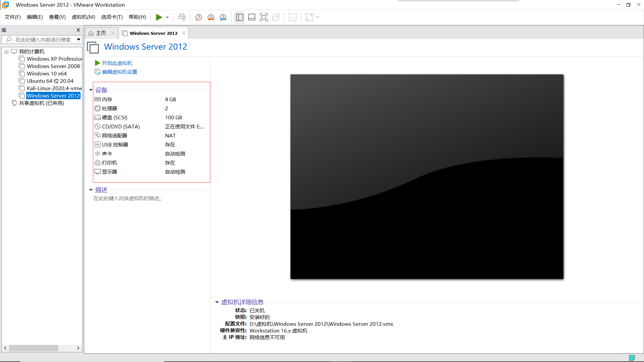Image resolution: width=644 pixels, height=362 pixels.
Task: Collapse the 设备 section
Action: (91, 90)
